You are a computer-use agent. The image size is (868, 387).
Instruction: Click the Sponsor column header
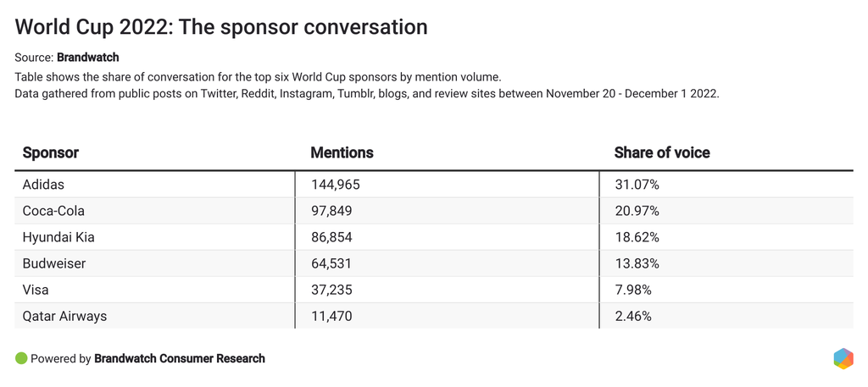(x=51, y=152)
